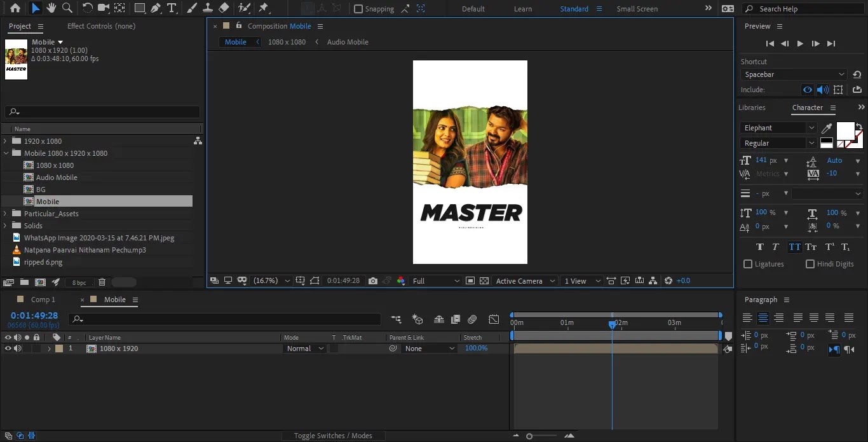This screenshot has height=442, width=868.
Task: Select the Unified Camera tool
Action: (104, 8)
